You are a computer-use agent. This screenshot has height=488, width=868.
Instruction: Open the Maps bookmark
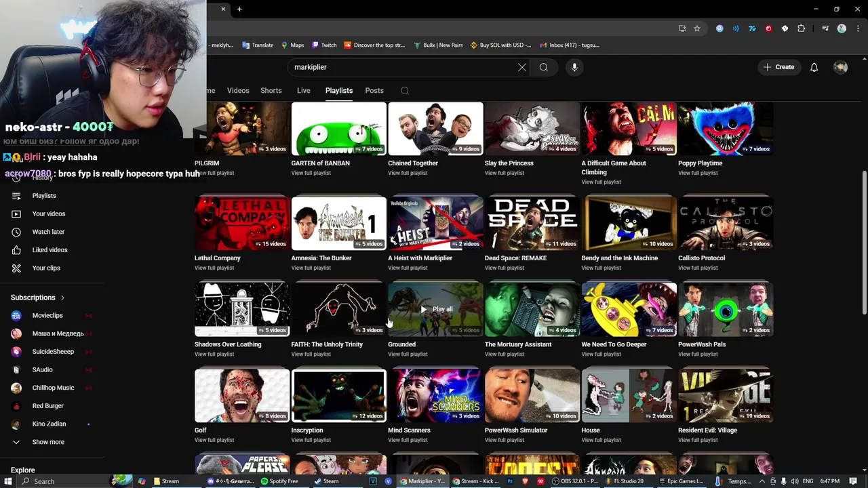point(292,45)
